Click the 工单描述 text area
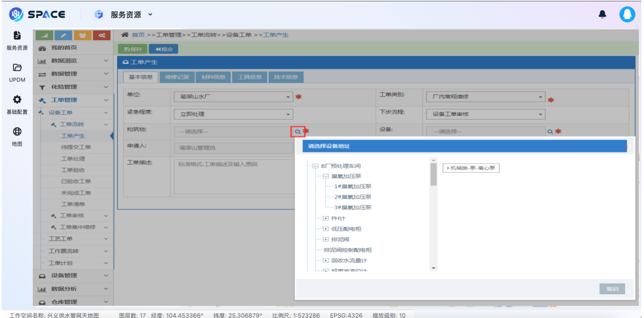Viewport: 644px width, 318px height. 233,177
